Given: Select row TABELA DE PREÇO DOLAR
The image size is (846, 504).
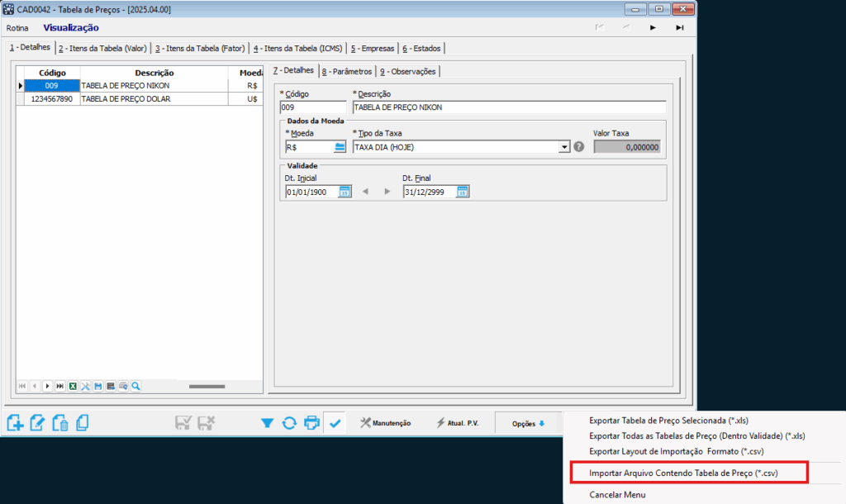Looking at the screenshot, I should [x=140, y=99].
